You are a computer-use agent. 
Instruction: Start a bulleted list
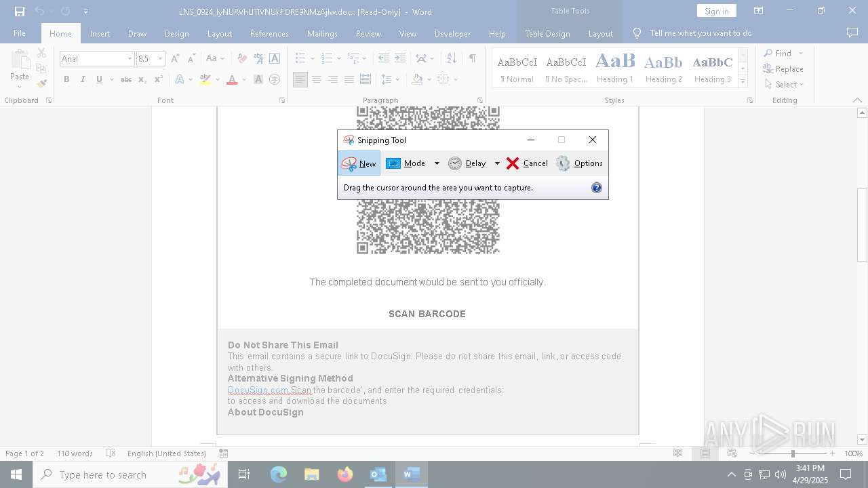[300, 59]
